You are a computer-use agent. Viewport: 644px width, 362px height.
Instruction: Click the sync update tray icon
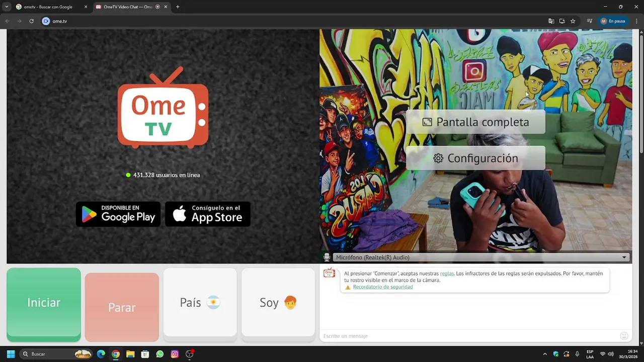567,354
